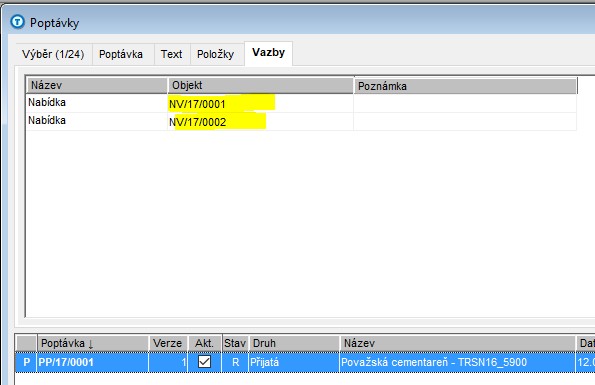Click the Poznámka cell of NV/17/0002 row
Screen dimensions: 595x385
[465, 122]
